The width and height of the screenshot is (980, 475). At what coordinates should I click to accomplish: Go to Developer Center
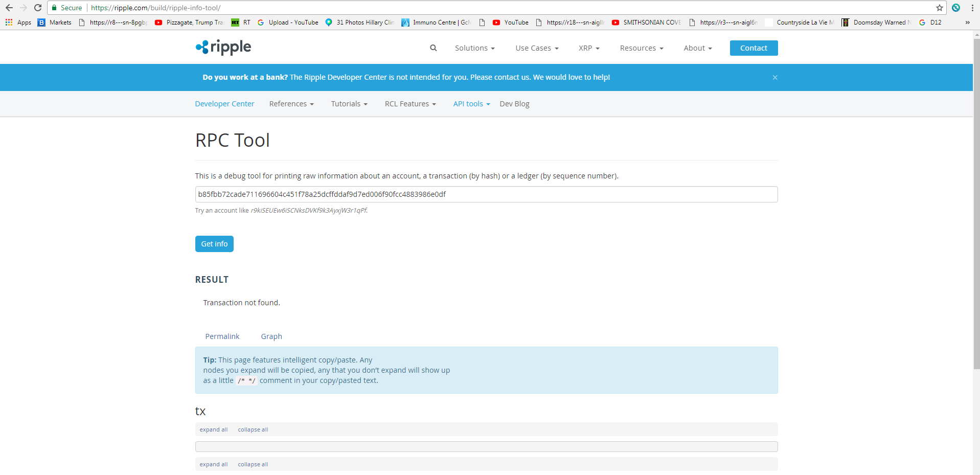tap(224, 104)
